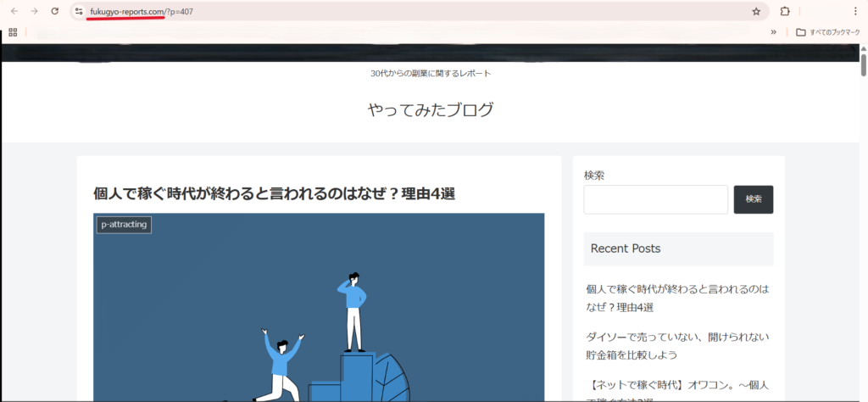Click the browser forward arrow
The height and width of the screenshot is (402, 868).
coord(34,11)
